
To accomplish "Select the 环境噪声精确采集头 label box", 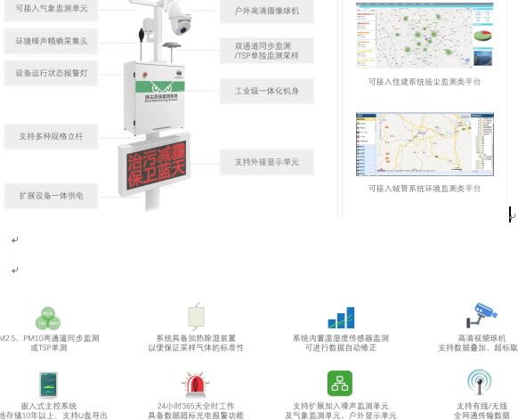I will point(52,41).
